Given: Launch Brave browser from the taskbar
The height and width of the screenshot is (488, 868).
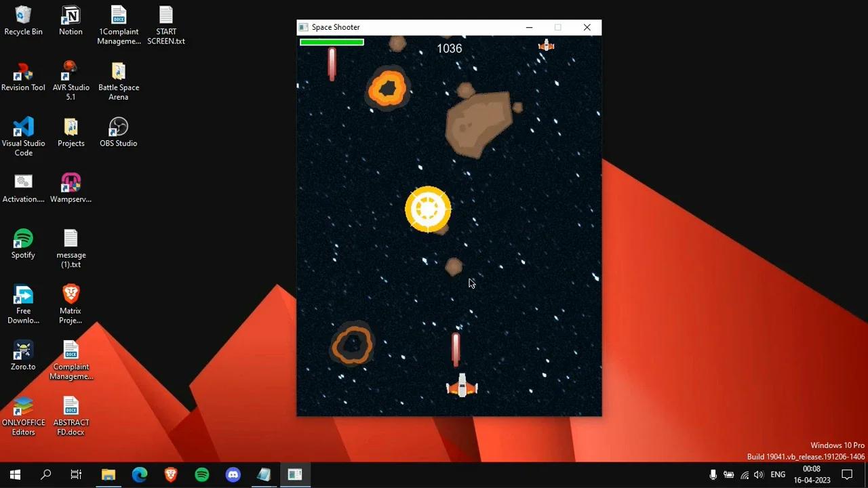Looking at the screenshot, I should [170, 474].
